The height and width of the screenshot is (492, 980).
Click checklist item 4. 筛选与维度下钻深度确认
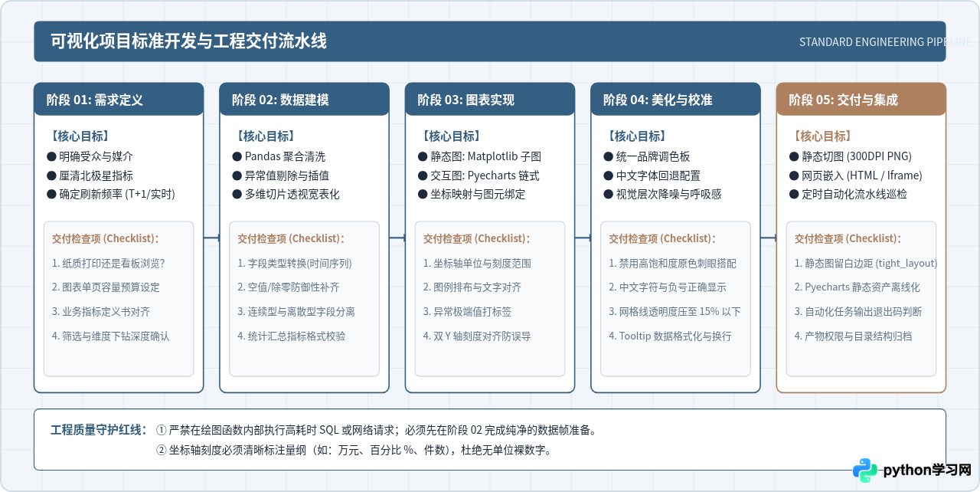pos(111,336)
